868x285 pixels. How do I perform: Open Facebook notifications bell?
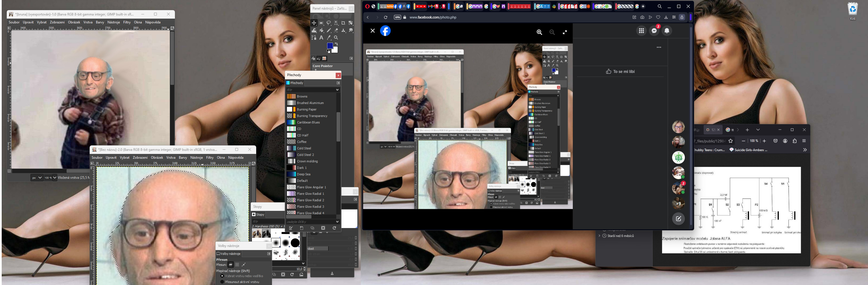pos(667,31)
